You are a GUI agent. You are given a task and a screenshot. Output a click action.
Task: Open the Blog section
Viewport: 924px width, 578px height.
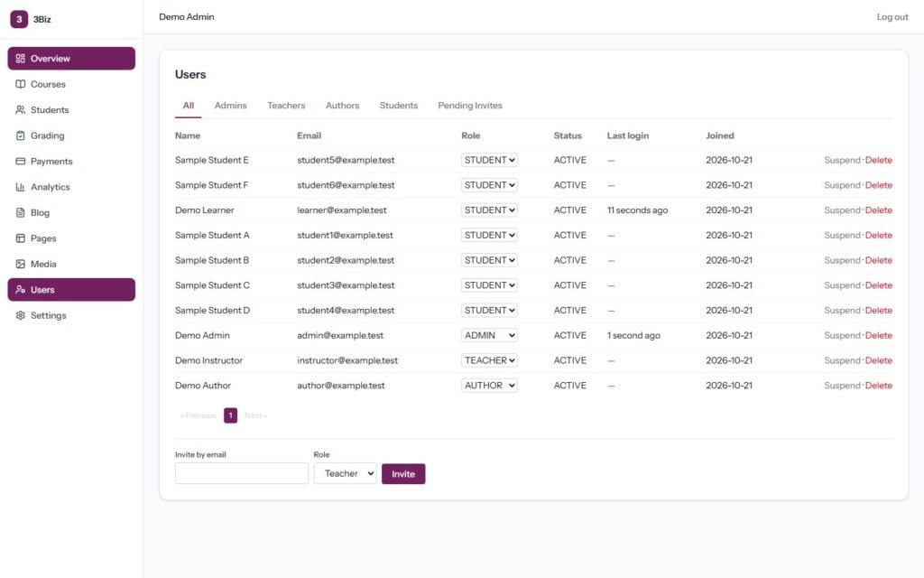[x=71, y=212]
